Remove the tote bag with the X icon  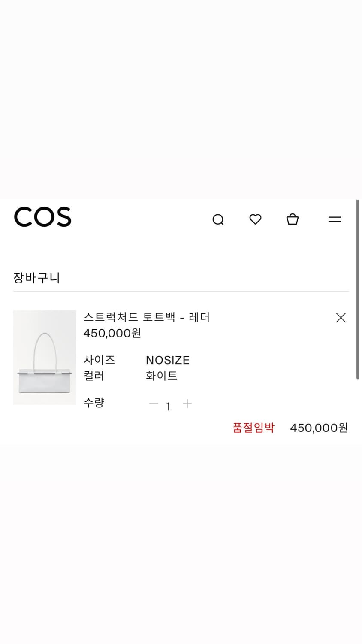pos(341,318)
